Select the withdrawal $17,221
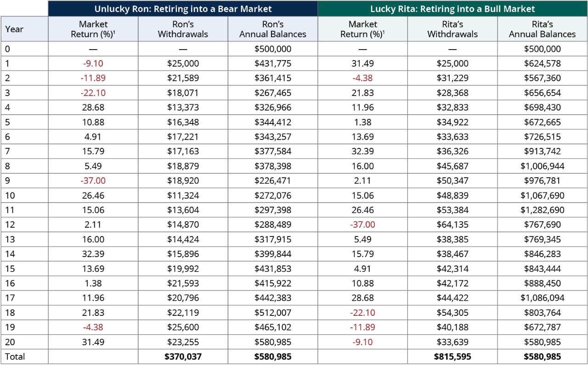Viewport: 588px width, 365px height. click(183, 137)
